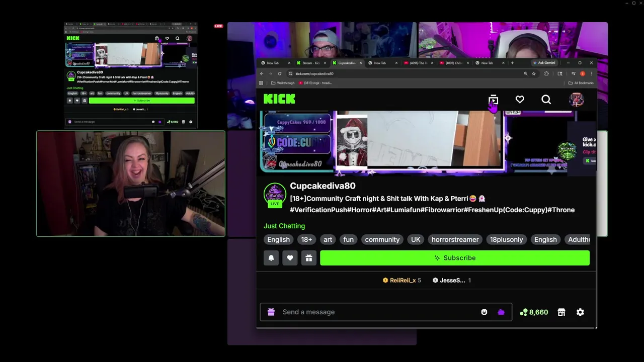Click the green Subscribe button in main window
644x362 pixels.
(455, 258)
